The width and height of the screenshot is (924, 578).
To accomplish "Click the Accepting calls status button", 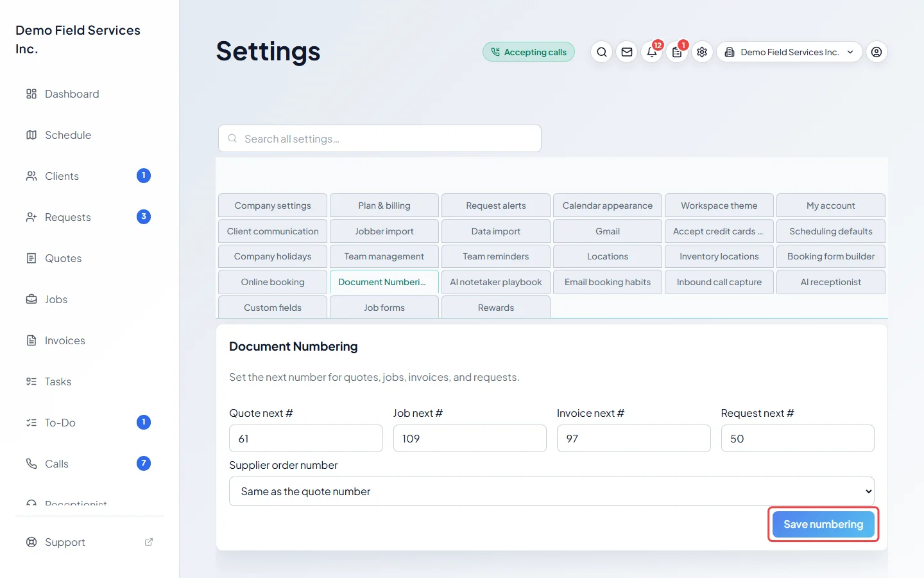I will coord(529,52).
